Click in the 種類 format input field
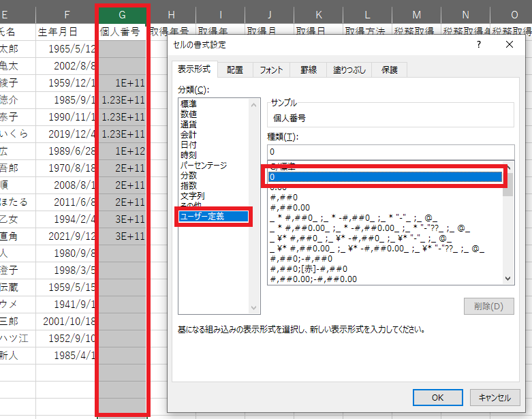532x419 pixels. tap(390, 151)
